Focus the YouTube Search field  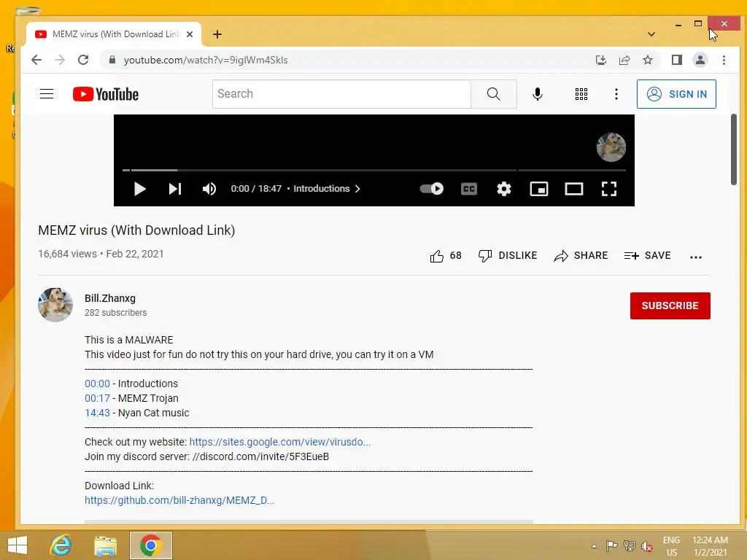pyautogui.click(x=341, y=94)
